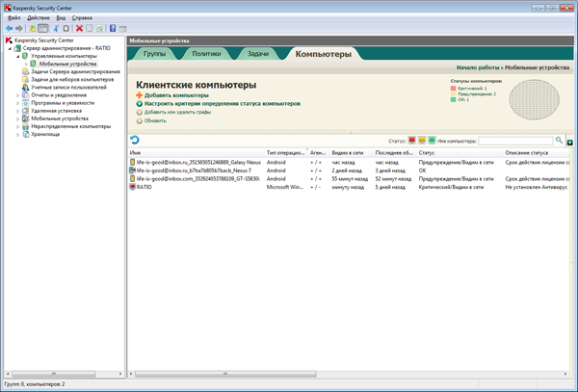Toggle the yellow Warning status filter
Image resolution: width=578 pixels, height=392 pixels.
coord(422,141)
